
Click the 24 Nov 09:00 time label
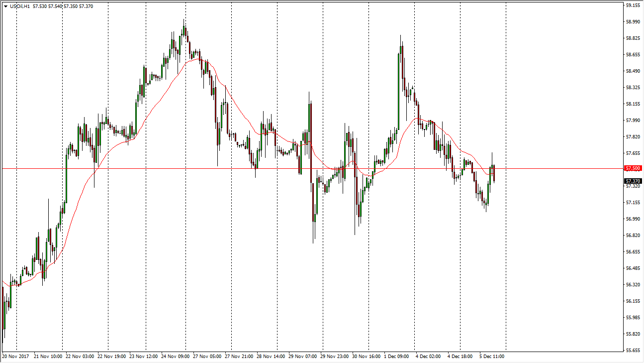[x=176, y=357]
